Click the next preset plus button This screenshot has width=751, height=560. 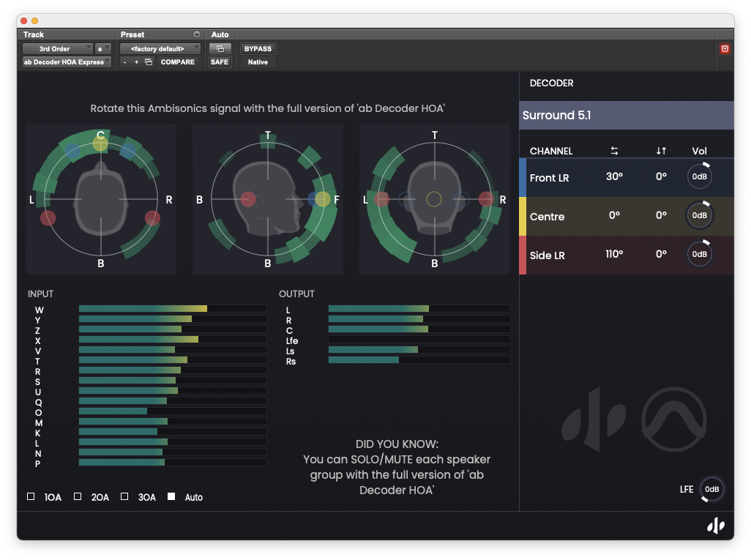pyautogui.click(x=136, y=61)
